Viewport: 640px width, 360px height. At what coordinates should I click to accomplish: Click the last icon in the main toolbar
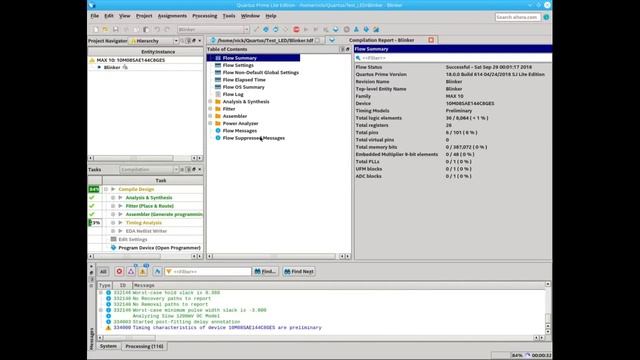[x=376, y=29]
